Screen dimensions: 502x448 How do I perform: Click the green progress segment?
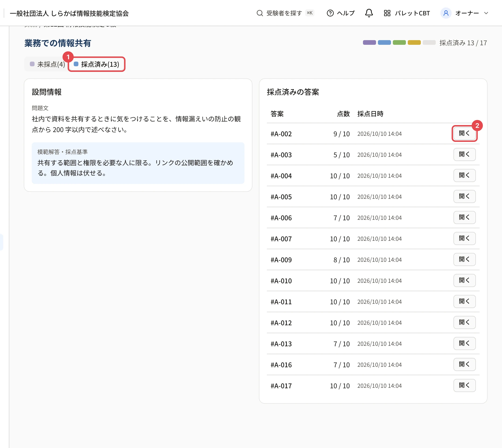click(399, 43)
